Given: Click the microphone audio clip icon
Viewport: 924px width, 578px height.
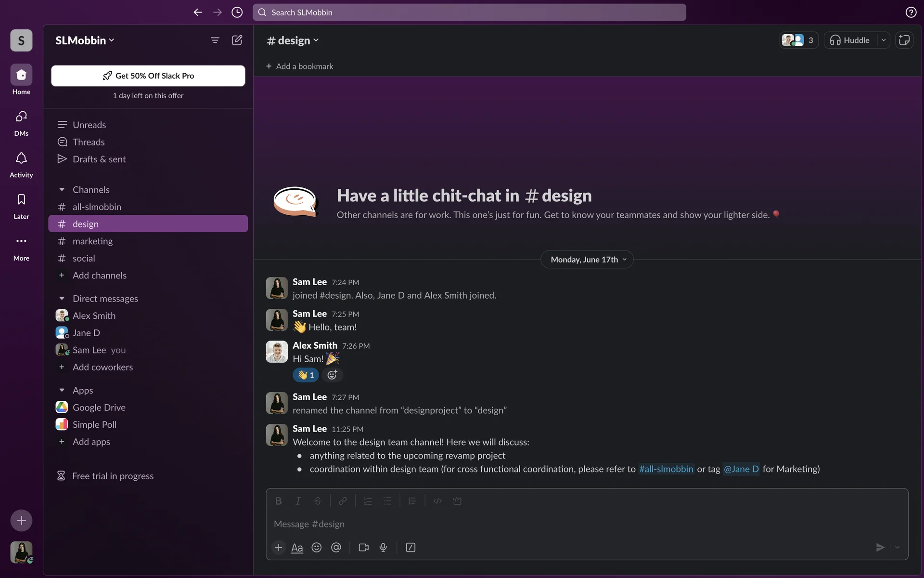Looking at the screenshot, I should pos(383,547).
